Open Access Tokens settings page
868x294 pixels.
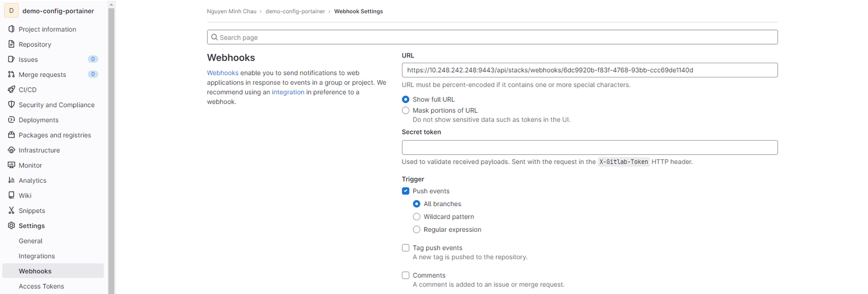point(41,286)
